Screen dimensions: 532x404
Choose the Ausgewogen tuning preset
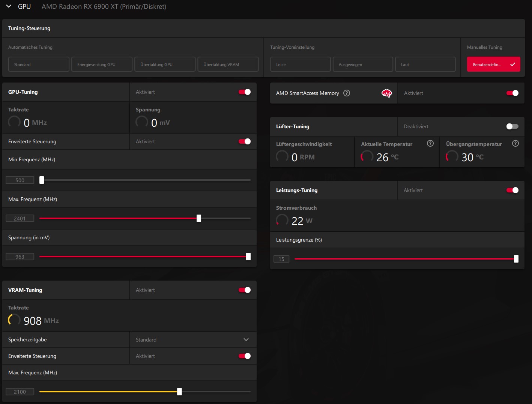pyautogui.click(x=363, y=64)
